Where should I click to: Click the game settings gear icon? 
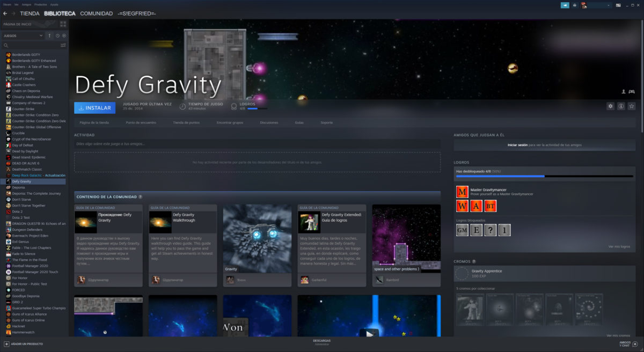[x=610, y=106]
